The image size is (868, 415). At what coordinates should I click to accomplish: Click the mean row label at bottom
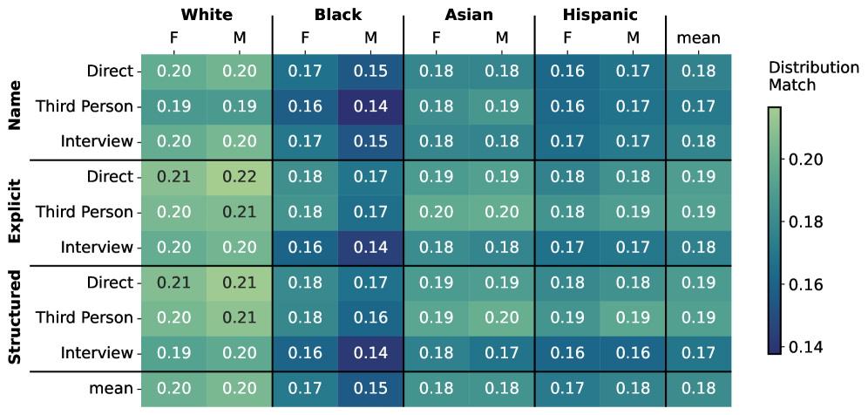111,389
